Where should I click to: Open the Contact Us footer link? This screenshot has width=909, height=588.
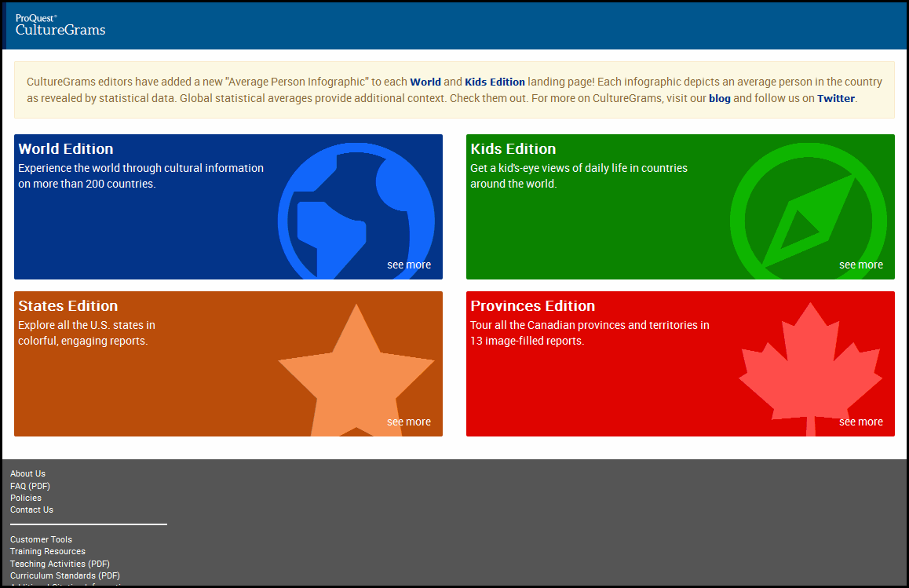[31, 509]
